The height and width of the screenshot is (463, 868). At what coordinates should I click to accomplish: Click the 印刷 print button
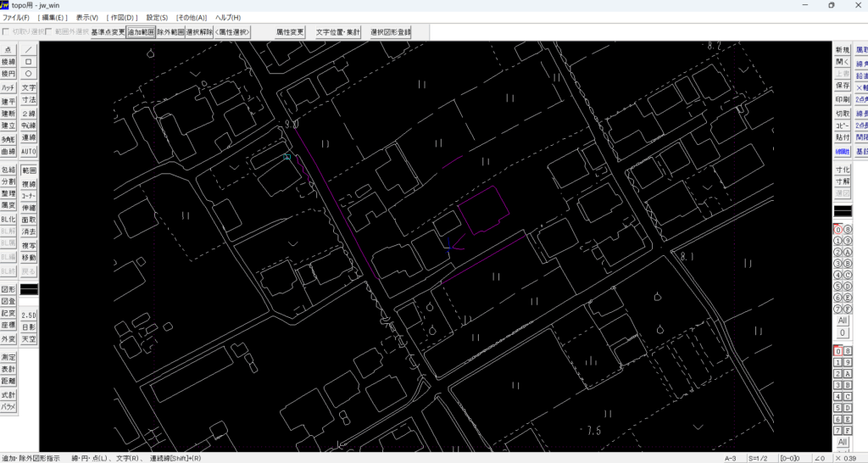click(x=843, y=100)
